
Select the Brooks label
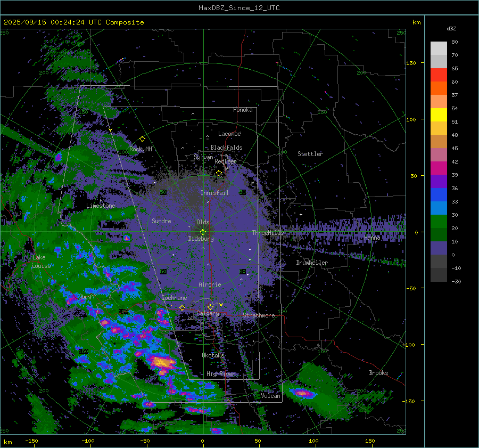[x=378, y=373]
